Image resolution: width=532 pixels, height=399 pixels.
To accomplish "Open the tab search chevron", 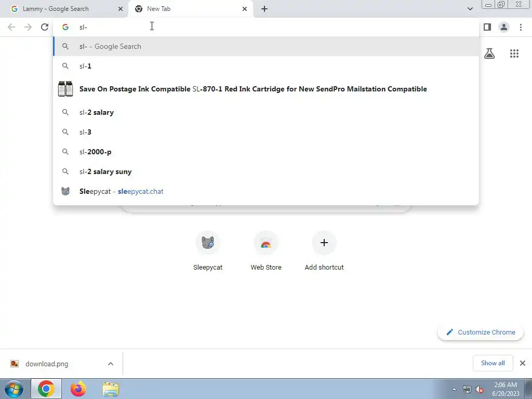I will point(470,9).
